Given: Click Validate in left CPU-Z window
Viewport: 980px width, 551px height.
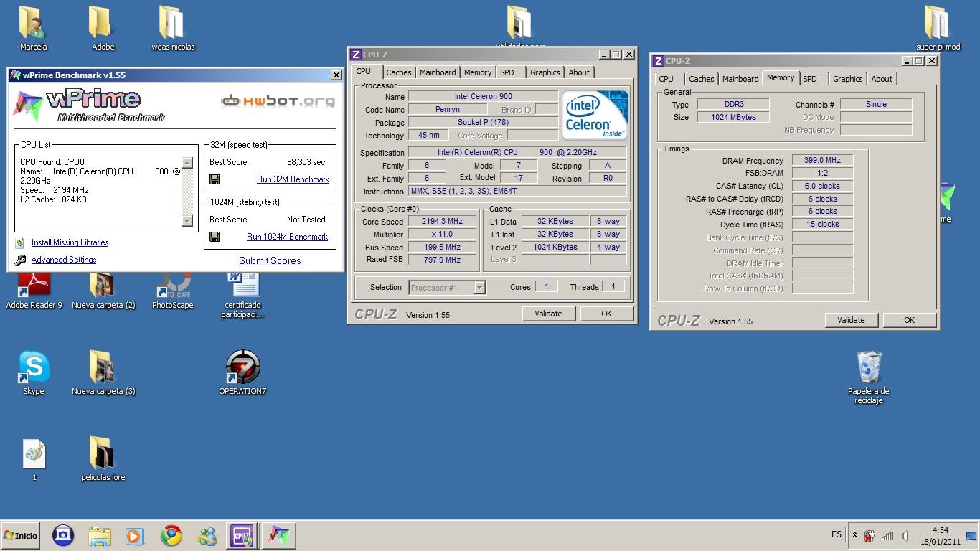Looking at the screenshot, I should coord(548,314).
